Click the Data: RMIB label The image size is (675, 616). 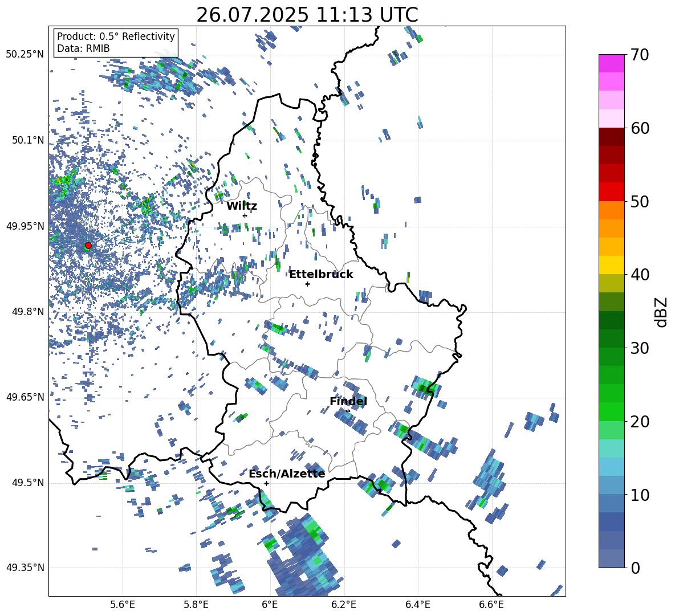[83, 48]
